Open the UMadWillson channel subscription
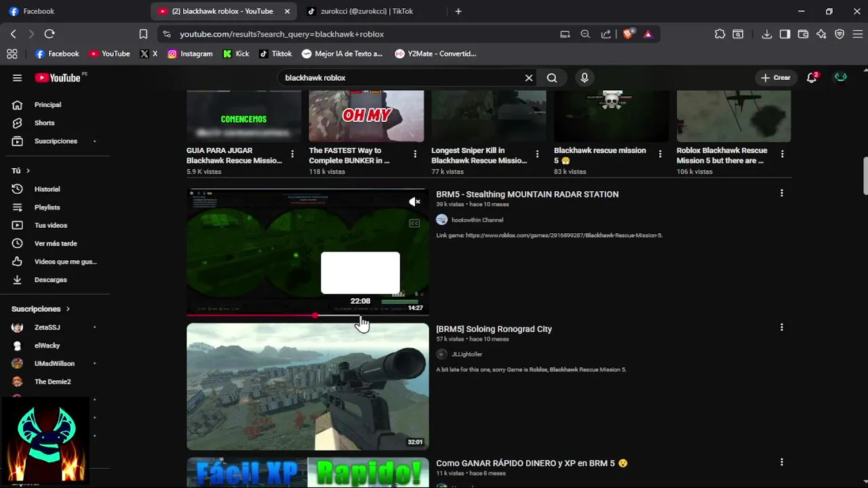Screen dimensions: 868x488 coord(55,363)
